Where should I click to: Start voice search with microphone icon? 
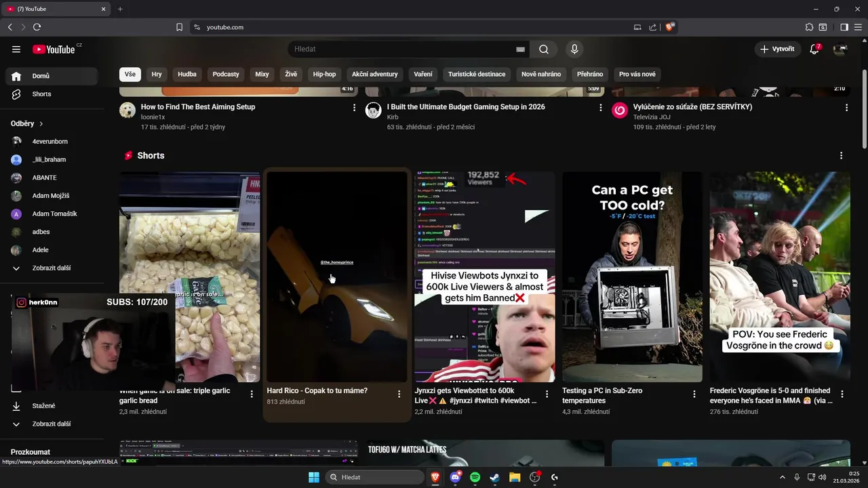click(574, 49)
